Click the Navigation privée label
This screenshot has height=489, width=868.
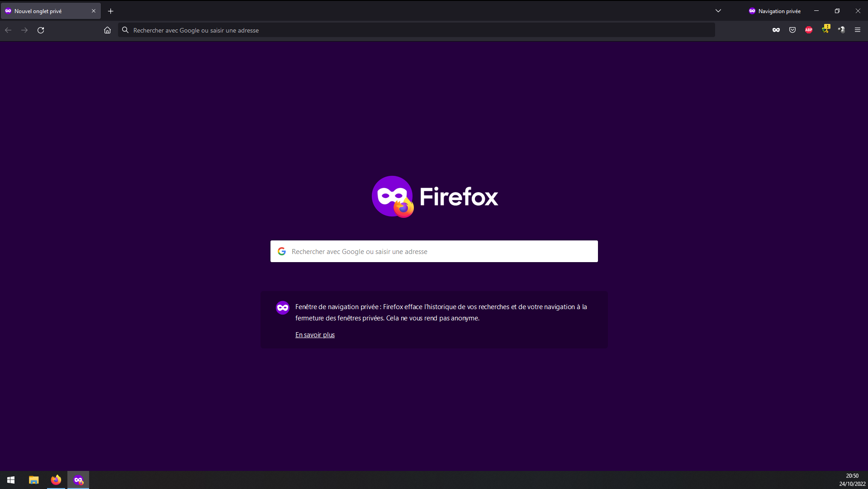coord(779,11)
